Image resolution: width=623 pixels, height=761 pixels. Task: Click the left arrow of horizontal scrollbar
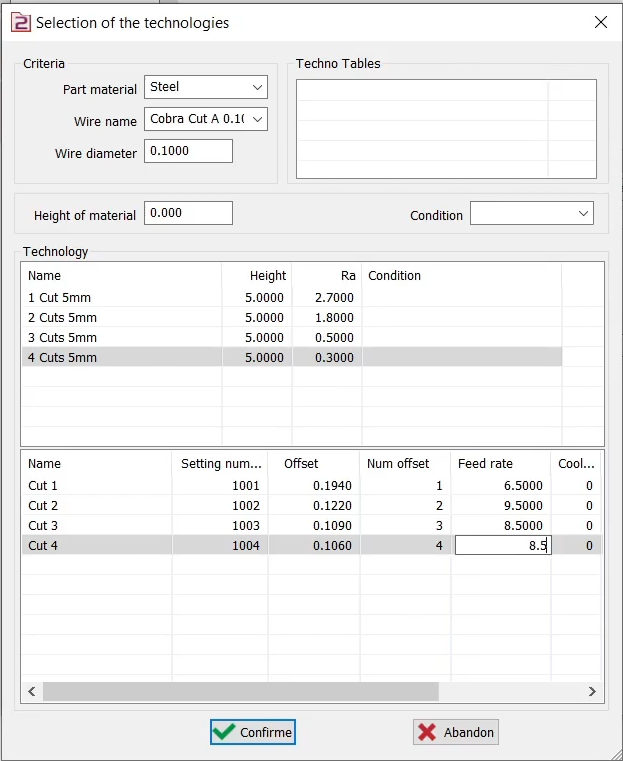click(31, 691)
